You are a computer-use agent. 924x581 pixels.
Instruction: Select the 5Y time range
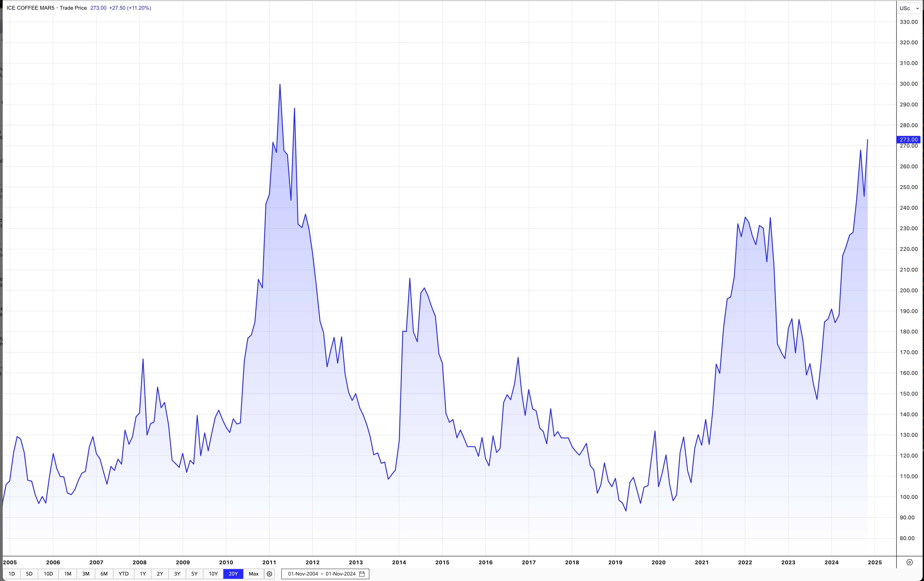pos(195,574)
